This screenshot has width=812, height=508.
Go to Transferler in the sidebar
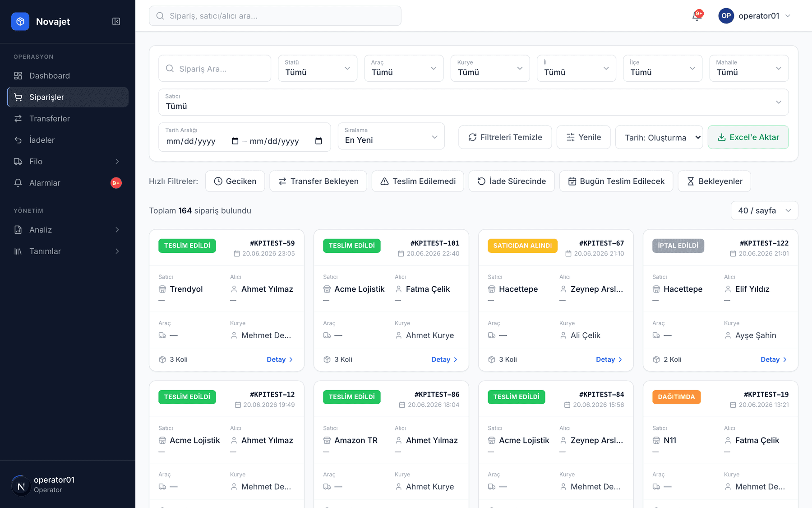[x=68, y=118]
